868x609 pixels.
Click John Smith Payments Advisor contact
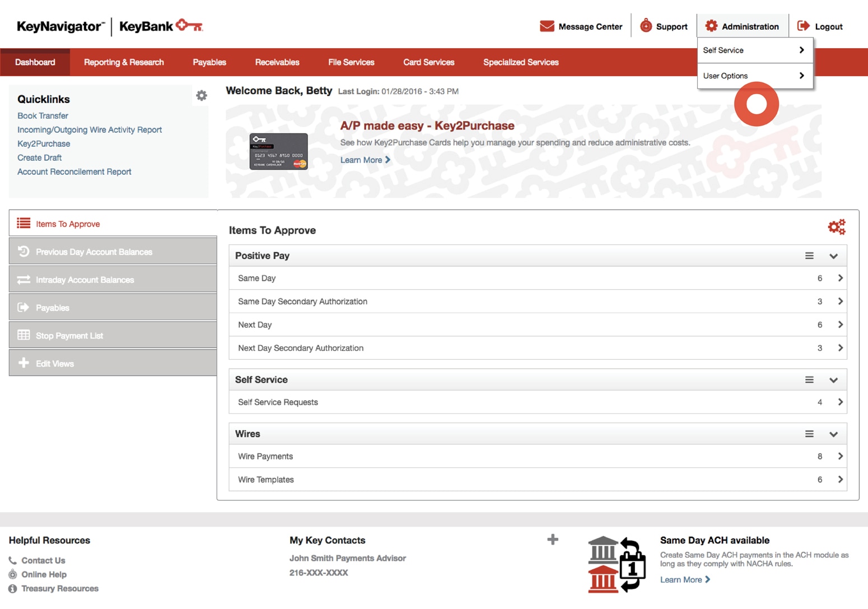point(348,558)
